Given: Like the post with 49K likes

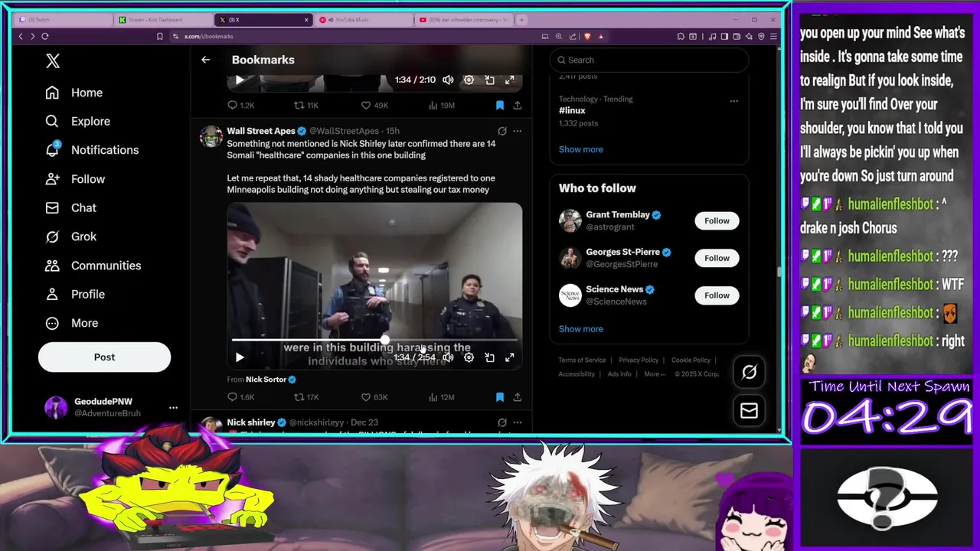Looking at the screenshot, I should click(x=374, y=106).
